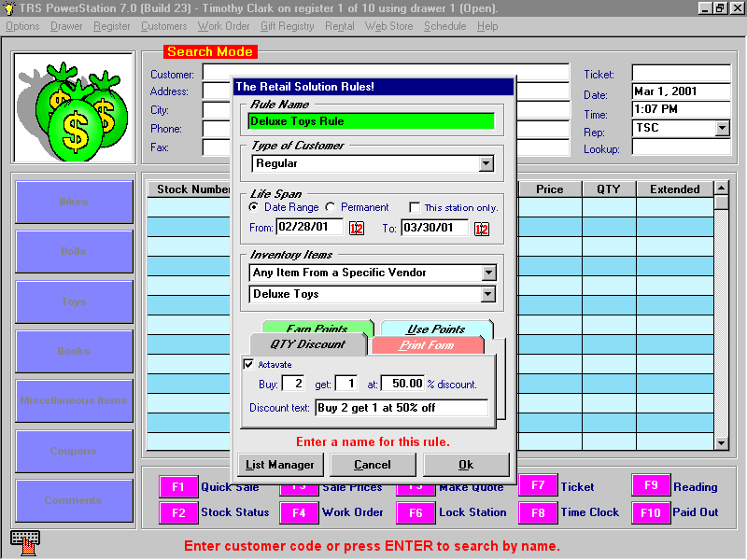747x560 pixels.
Task: Open the Web Store menu
Action: click(x=388, y=26)
